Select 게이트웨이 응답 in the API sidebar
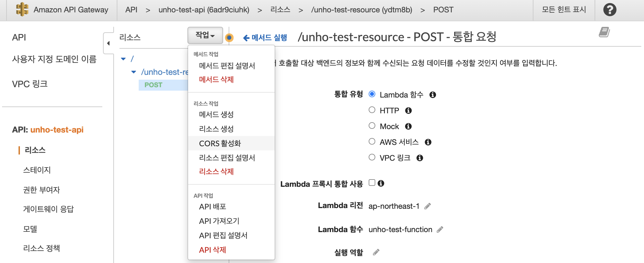 click(x=48, y=209)
